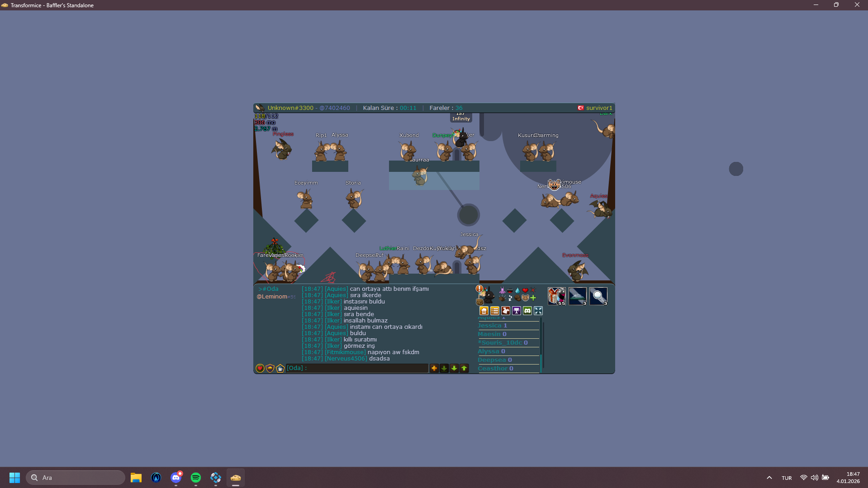Open the purple trophy button
868x488 pixels.
(517, 311)
